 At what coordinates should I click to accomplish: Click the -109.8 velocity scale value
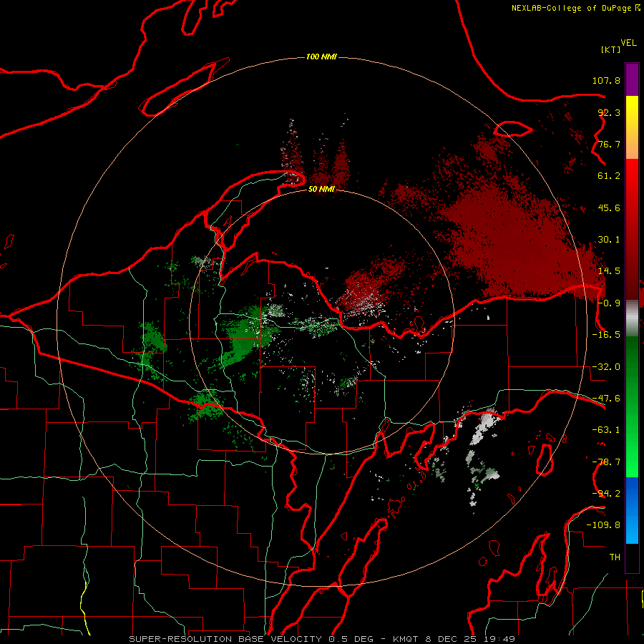point(603,525)
